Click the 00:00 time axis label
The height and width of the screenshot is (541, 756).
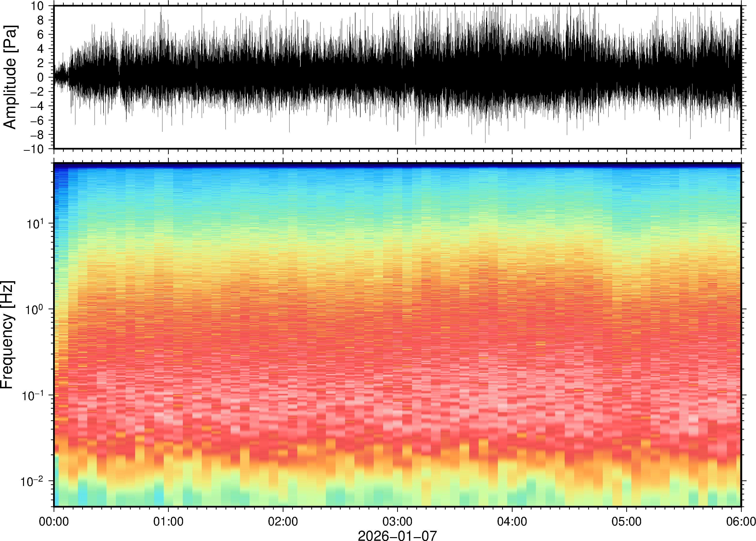click(x=54, y=521)
